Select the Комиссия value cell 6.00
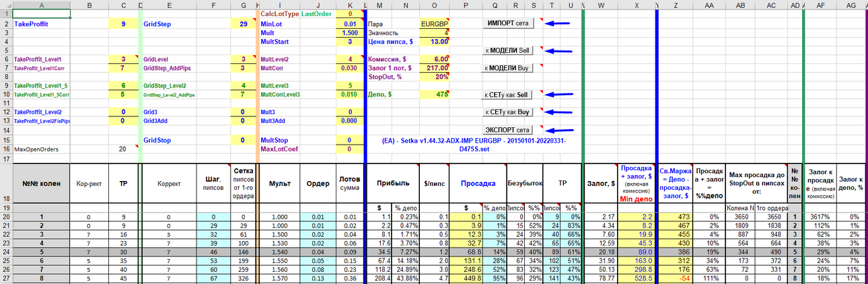The height and width of the screenshot is (284, 868). [434, 59]
